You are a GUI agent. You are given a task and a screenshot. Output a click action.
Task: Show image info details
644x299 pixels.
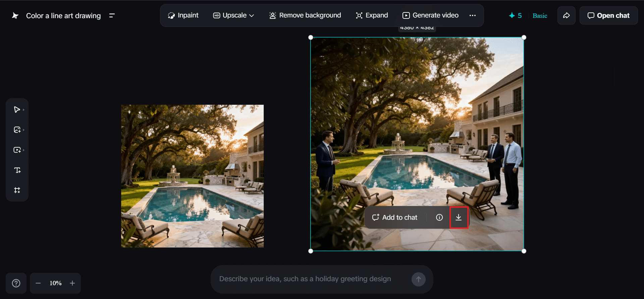click(x=439, y=217)
